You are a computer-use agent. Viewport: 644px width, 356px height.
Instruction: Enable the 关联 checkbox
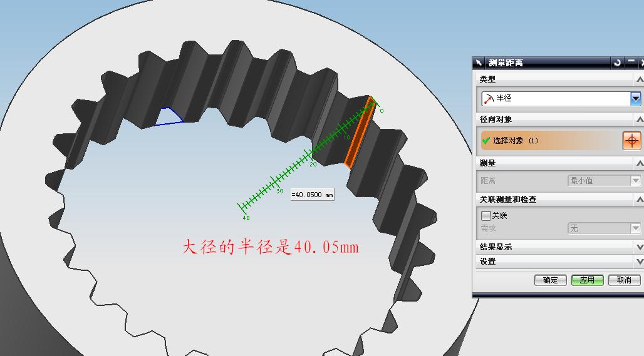point(486,216)
